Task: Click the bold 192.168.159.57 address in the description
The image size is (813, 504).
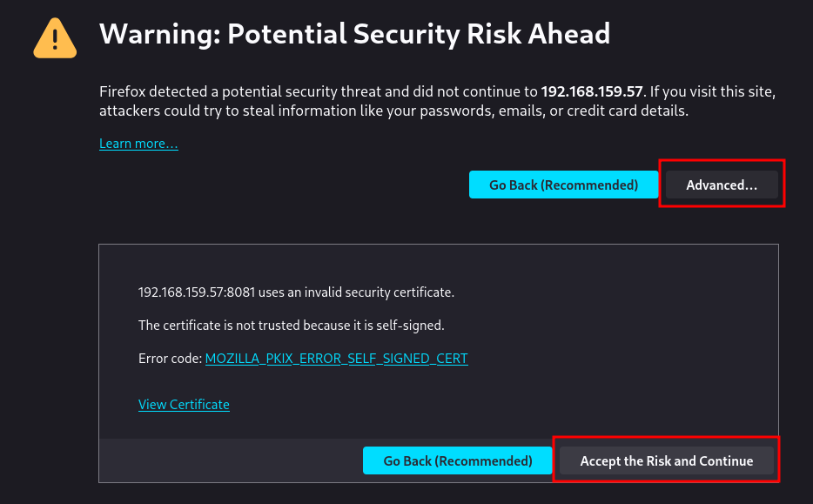Action: coord(592,91)
